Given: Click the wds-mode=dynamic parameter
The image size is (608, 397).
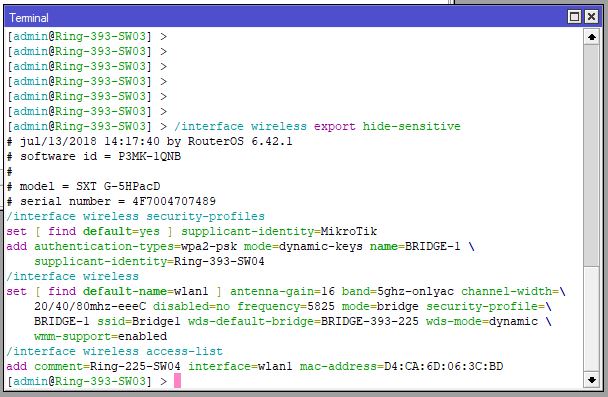Looking at the screenshot, I should pos(482,321).
